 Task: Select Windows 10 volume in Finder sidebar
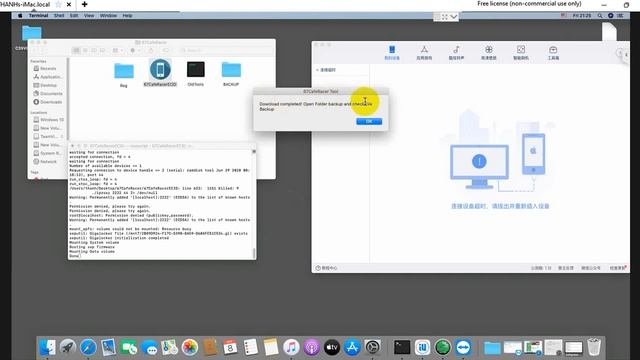point(48,120)
